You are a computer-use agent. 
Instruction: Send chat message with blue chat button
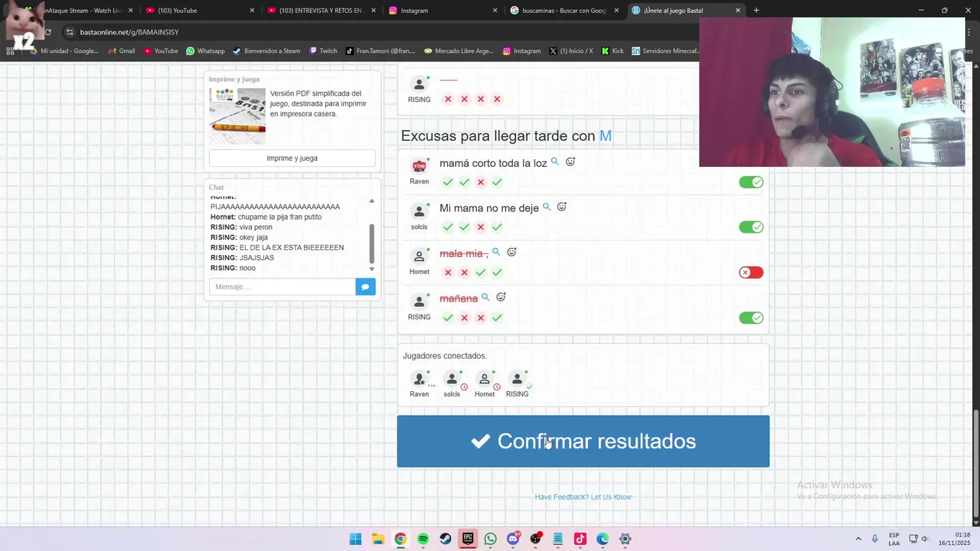click(365, 287)
